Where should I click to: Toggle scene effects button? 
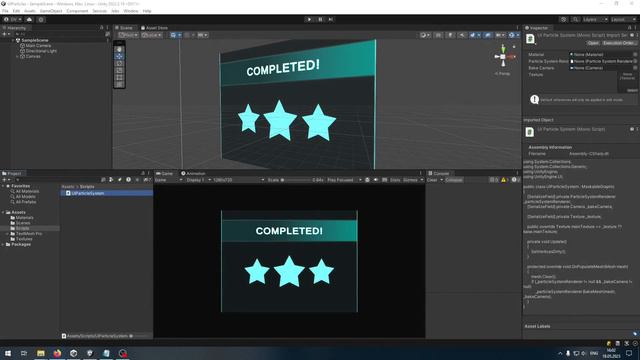(x=474, y=35)
